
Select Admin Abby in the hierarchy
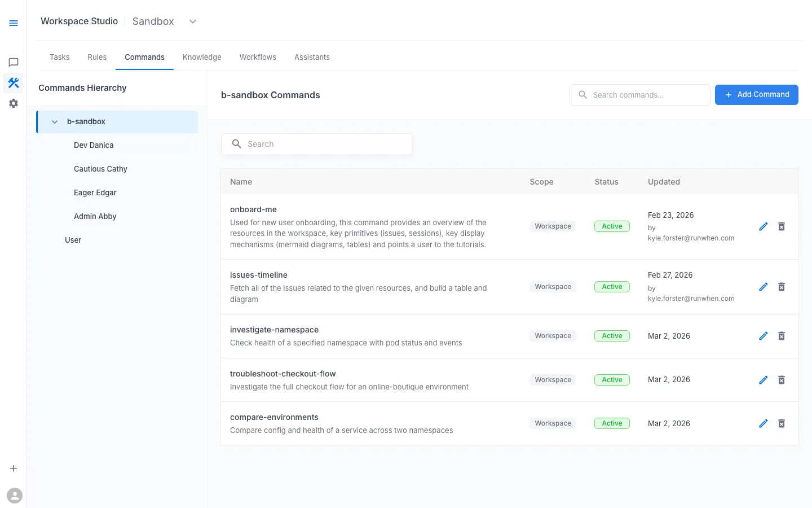click(95, 216)
